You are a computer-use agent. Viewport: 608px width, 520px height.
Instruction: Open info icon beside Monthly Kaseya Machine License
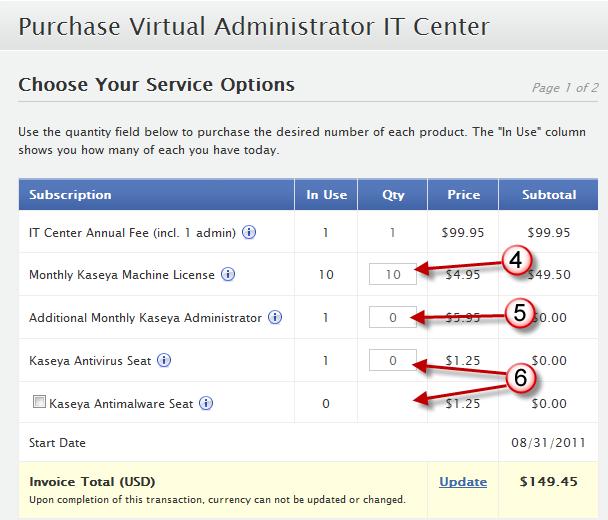(x=228, y=274)
